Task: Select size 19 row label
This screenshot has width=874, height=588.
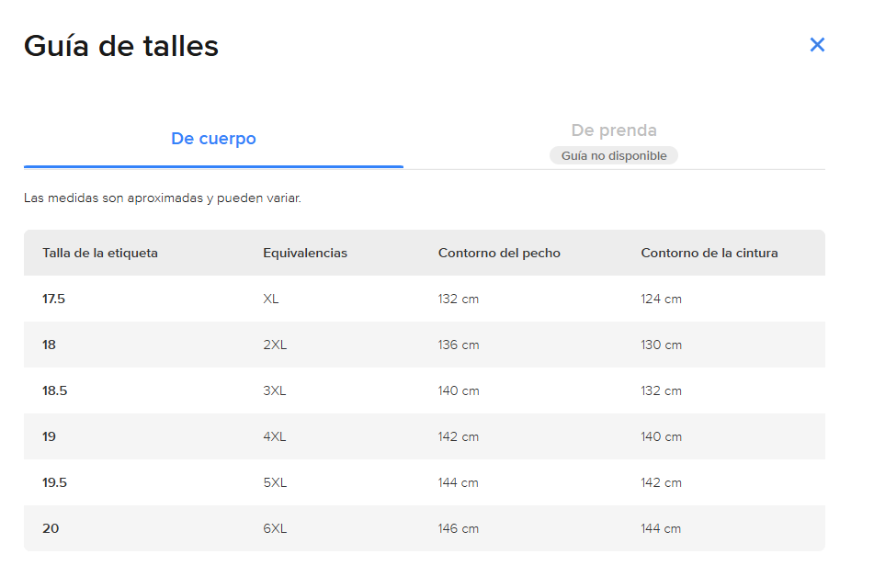Action: click(49, 436)
